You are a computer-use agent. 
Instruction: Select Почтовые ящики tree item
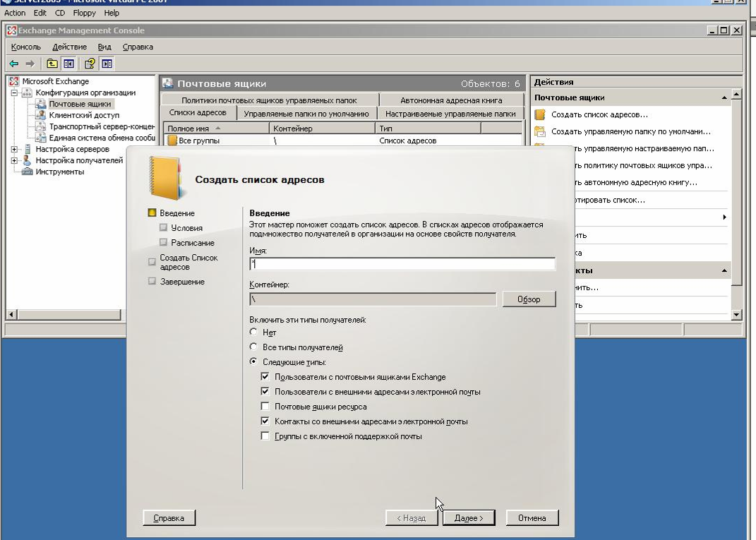(80, 104)
